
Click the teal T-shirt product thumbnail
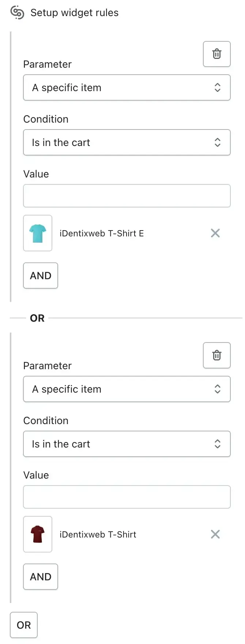[x=38, y=233]
